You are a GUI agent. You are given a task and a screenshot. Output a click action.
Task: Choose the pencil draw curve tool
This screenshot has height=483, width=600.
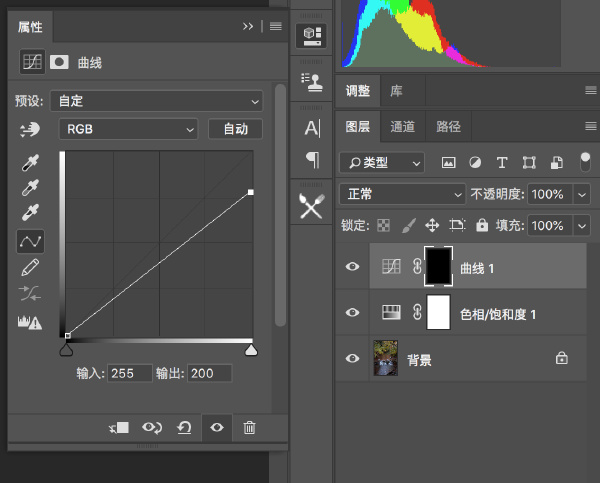click(x=31, y=267)
